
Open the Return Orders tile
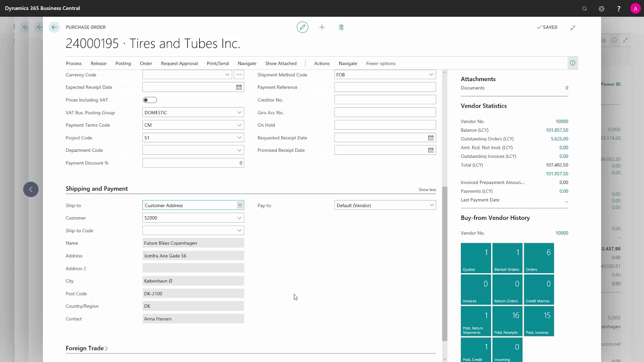(507, 290)
